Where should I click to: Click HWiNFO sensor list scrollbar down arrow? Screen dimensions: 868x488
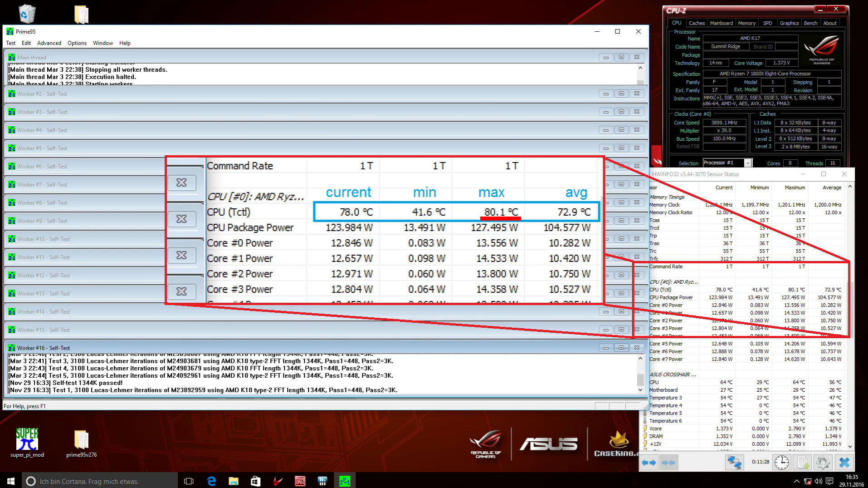point(850,447)
